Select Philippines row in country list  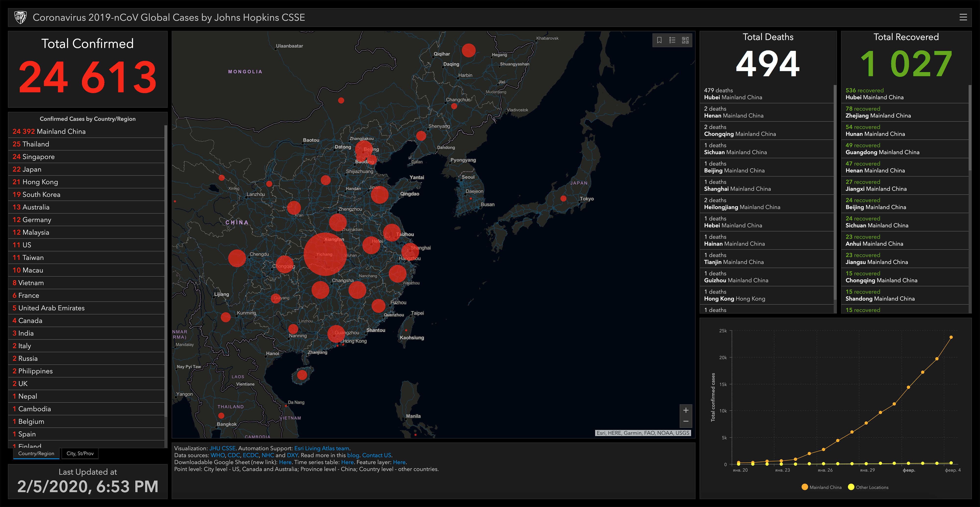86,371
